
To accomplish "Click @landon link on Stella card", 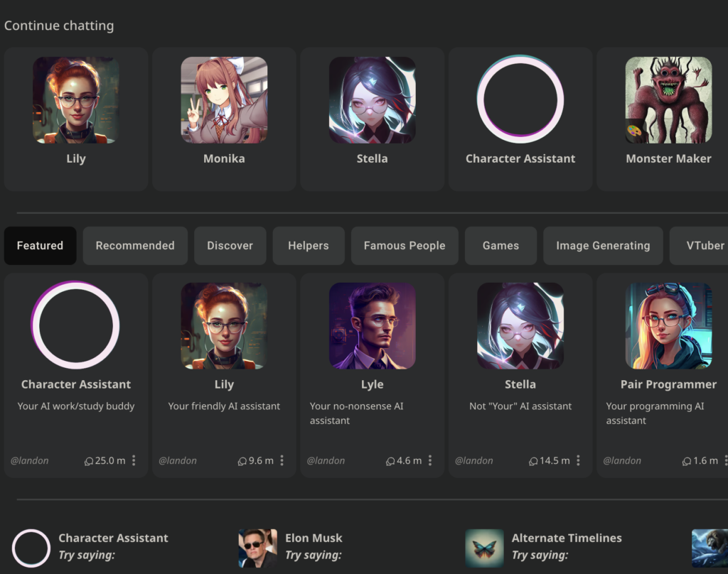I will click(x=473, y=461).
